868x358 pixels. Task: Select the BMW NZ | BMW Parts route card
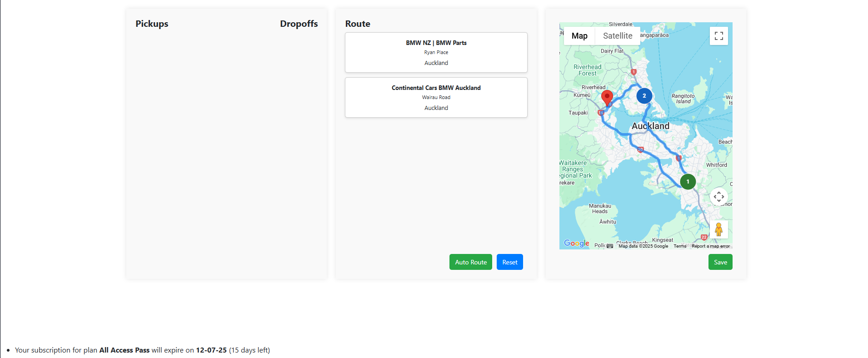pyautogui.click(x=436, y=52)
